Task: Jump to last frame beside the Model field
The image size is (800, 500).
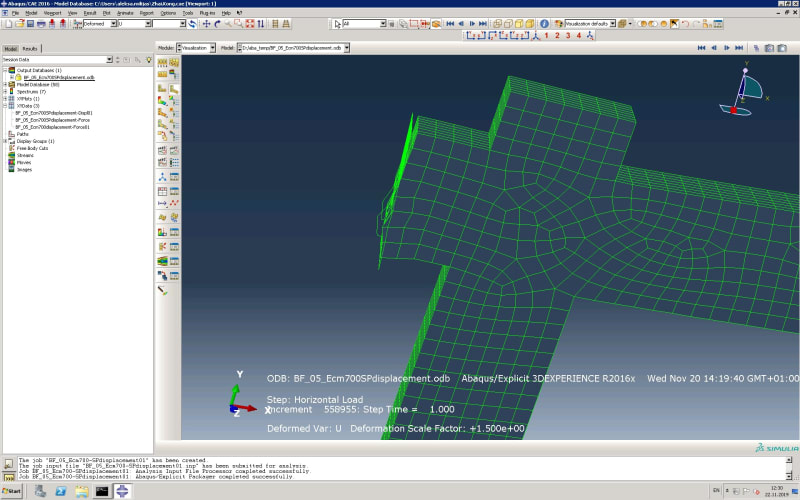Action: point(739,48)
